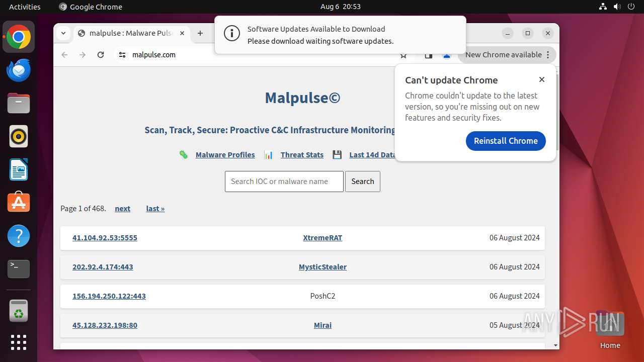Go forward in Chrome history
Viewport: 644px width, 362px height.
click(83, 55)
